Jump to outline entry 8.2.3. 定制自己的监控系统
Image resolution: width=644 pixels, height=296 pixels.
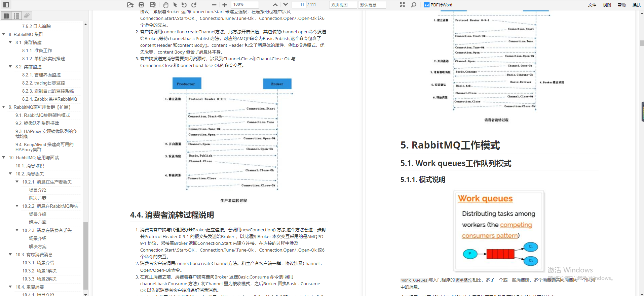(x=48, y=91)
